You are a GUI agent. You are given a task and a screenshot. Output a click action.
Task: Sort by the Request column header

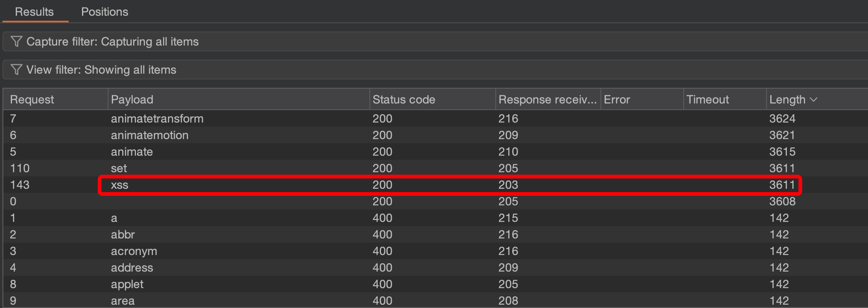pyautogui.click(x=32, y=99)
